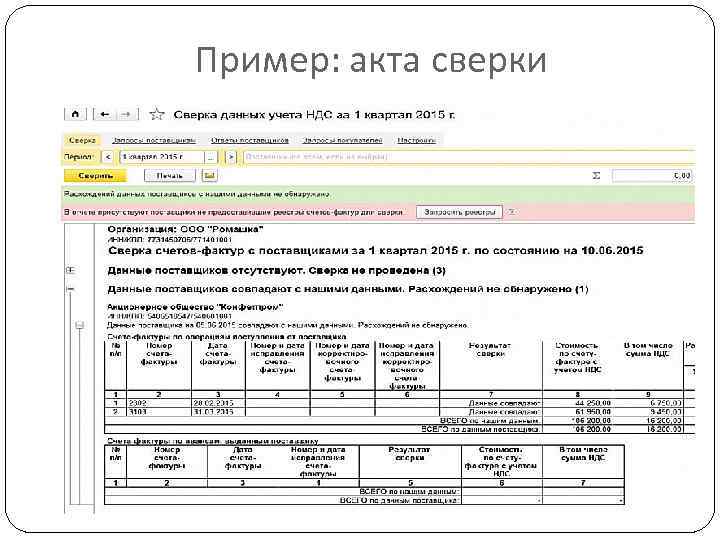
Task: Open the Настройки tab
Action: (416, 140)
